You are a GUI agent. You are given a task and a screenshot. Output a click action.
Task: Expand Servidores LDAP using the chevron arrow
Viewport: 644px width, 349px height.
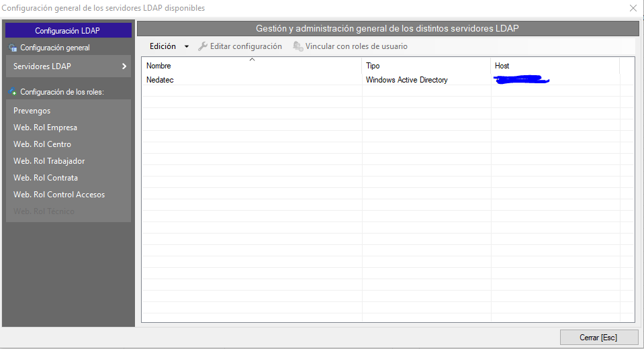pos(124,66)
